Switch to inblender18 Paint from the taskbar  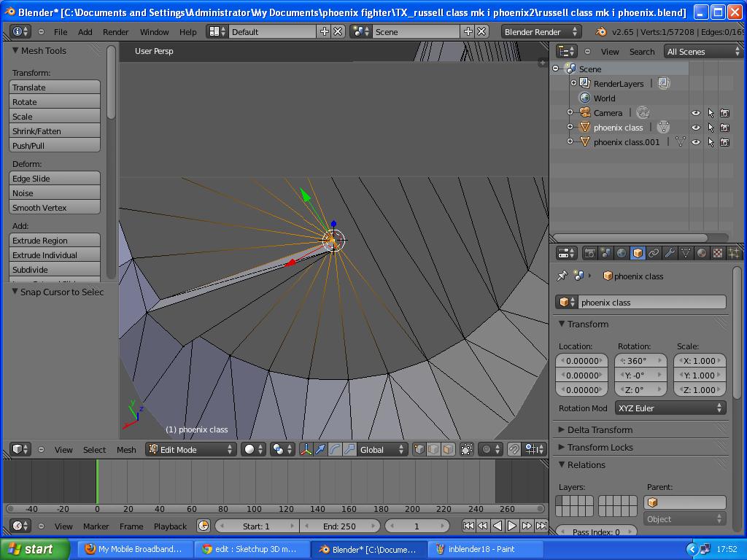pos(478,549)
